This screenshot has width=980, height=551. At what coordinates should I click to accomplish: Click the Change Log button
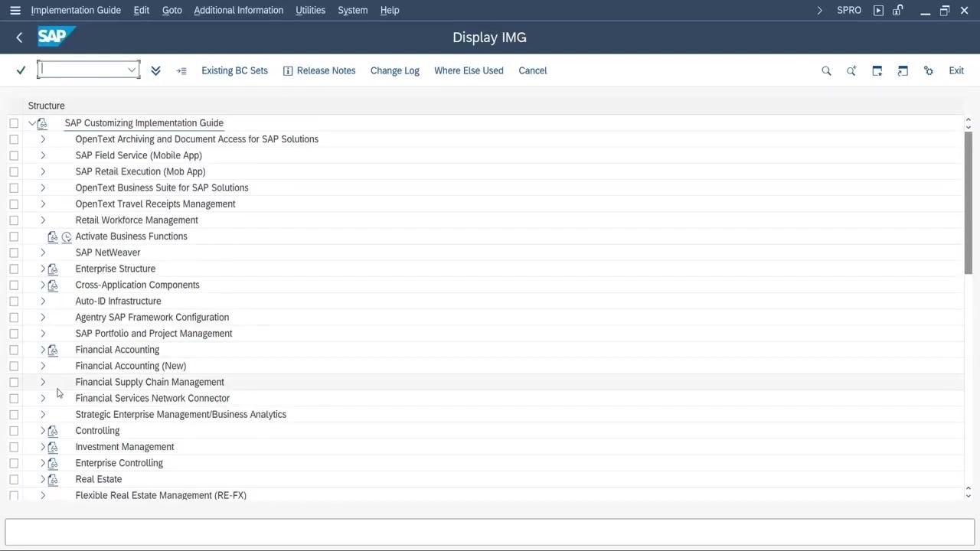[395, 70]
